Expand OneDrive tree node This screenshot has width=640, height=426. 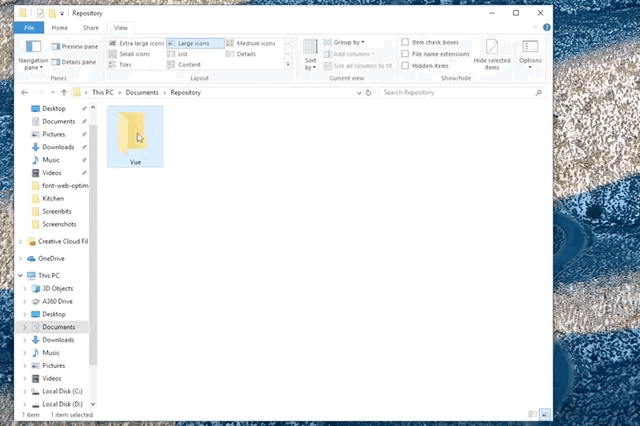[x=20, y=259]
